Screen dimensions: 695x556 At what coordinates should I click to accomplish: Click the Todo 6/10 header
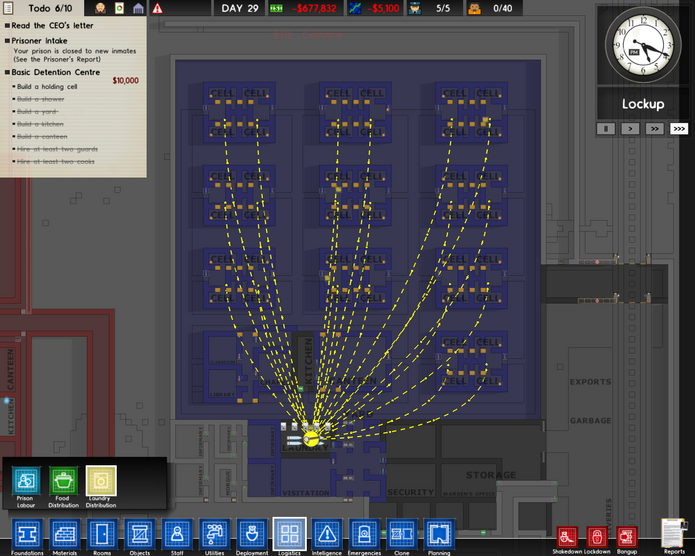point(50,8)
